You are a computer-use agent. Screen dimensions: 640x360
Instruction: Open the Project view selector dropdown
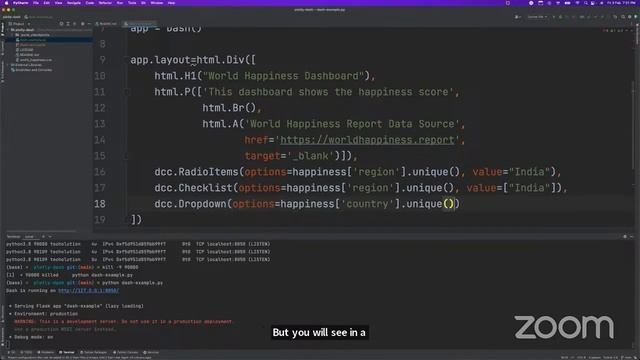click(20, 24)
